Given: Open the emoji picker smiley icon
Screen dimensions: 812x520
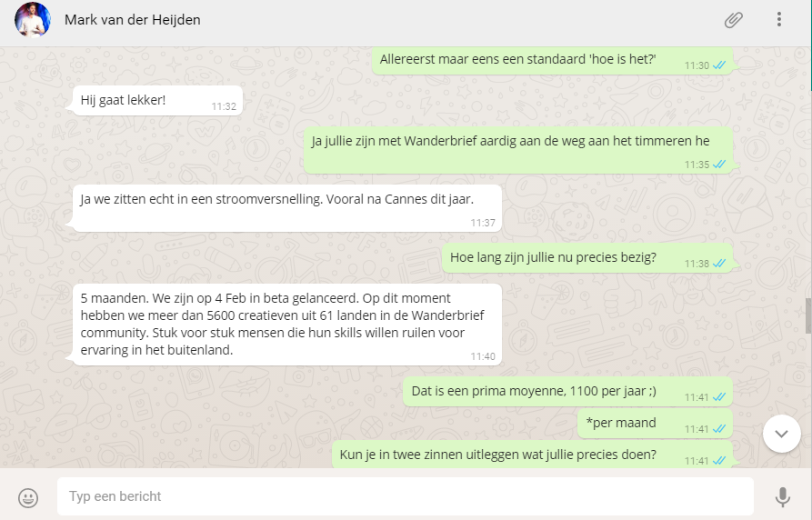Looking at the screenshot, I should (x=28, y=498).
